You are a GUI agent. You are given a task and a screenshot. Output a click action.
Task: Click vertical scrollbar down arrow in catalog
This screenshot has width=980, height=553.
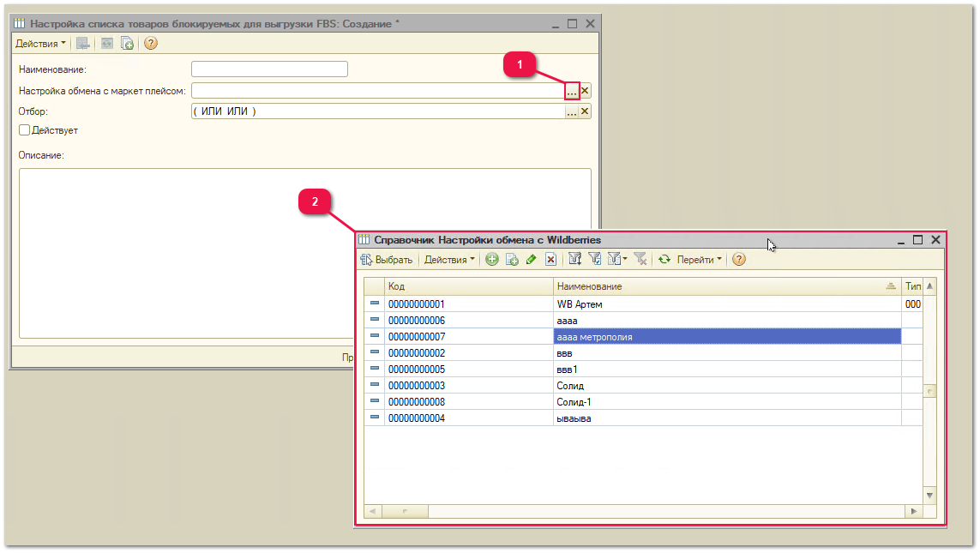[x=930, y=496]
